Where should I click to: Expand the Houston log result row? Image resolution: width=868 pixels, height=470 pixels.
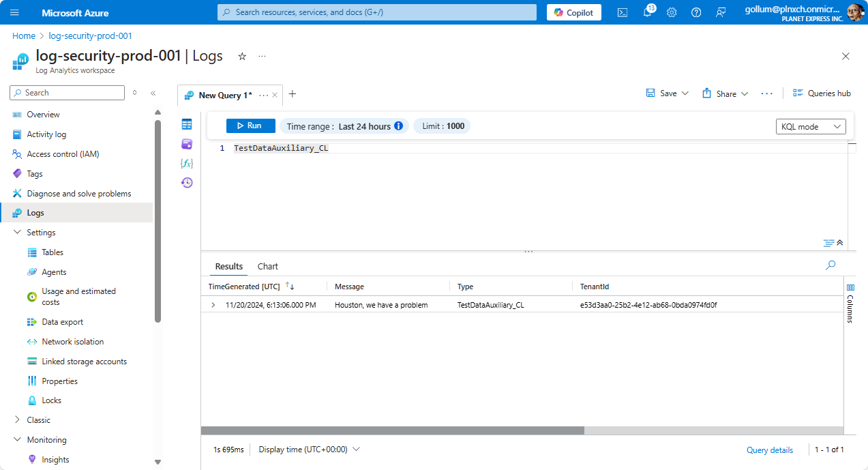coord(212,304)
